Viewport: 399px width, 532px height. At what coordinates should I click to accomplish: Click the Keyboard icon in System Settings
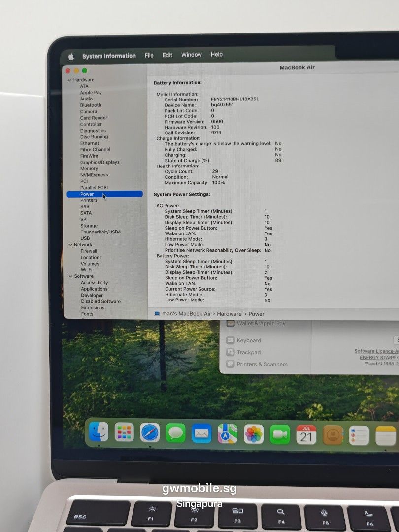click(x=231, y=340)
